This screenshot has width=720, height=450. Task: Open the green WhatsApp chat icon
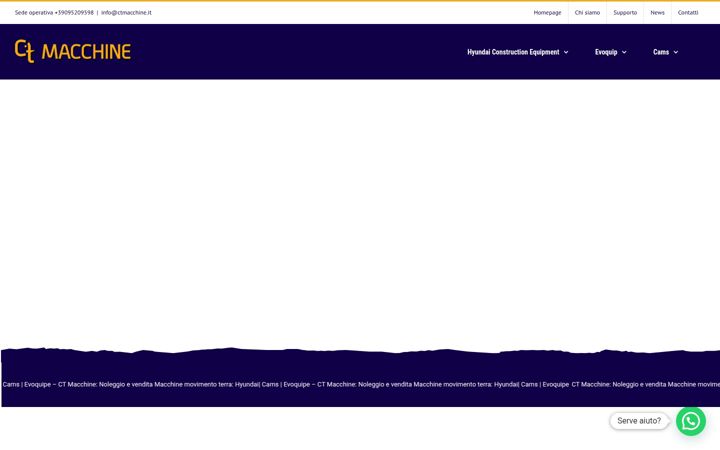click(691, 421)
